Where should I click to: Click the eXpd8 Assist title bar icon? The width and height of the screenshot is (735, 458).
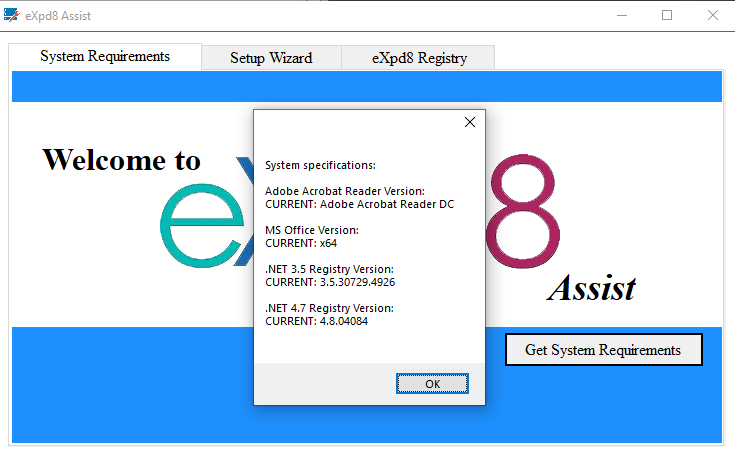pos(11,15)
